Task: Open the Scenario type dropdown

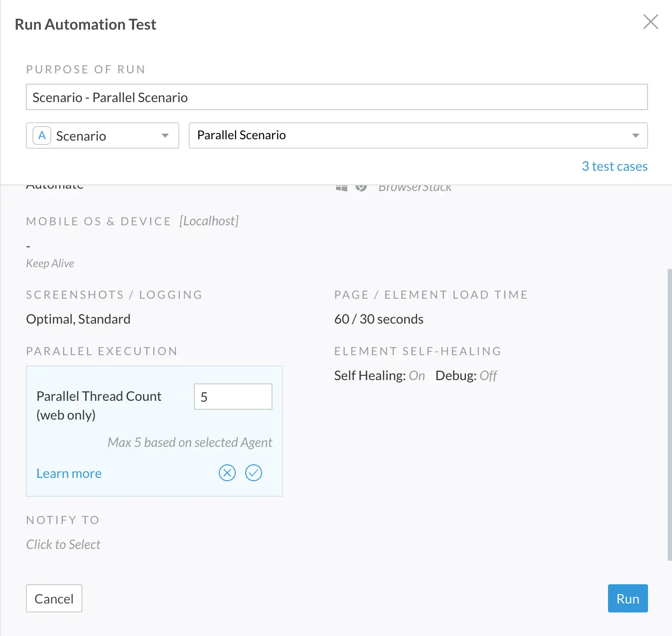Action: [103, 136]
